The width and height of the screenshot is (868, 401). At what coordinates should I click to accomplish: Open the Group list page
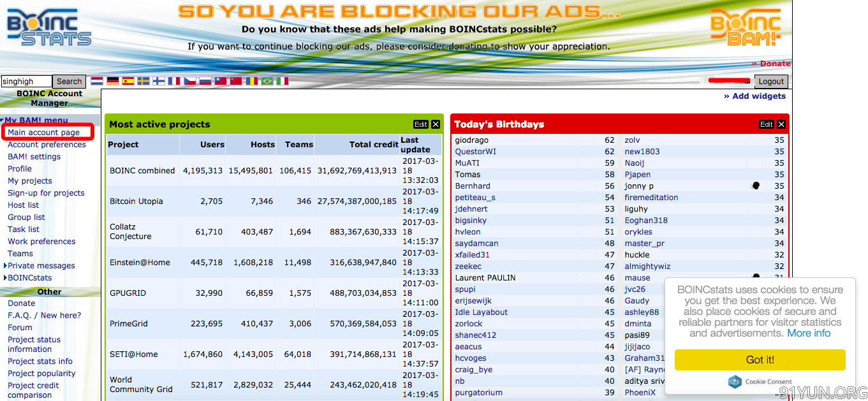pos(26,217)
